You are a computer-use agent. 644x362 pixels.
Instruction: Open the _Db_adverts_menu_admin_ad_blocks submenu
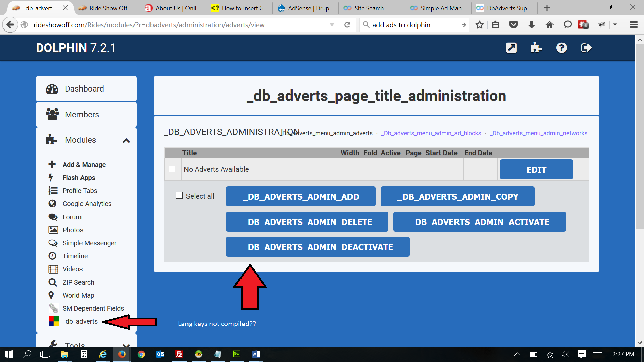[431, 133]
